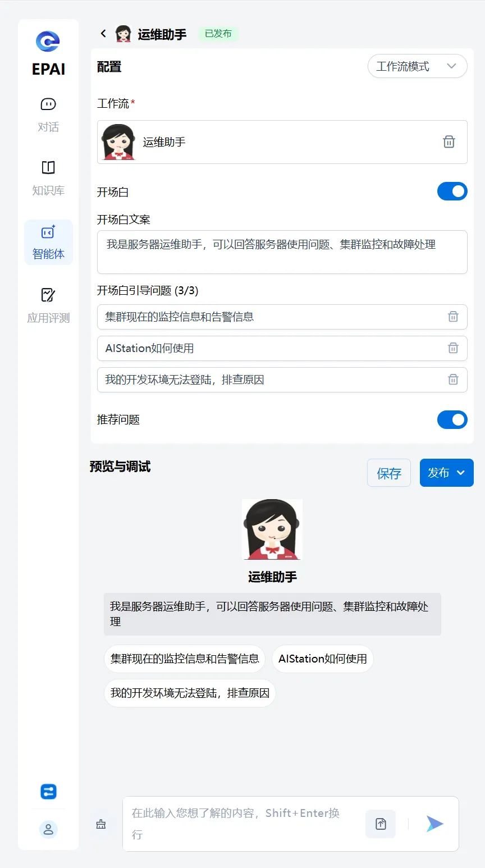Go back using the left chevron arrow
Viewport: 485px width, 868px height.
click(103, 34)
